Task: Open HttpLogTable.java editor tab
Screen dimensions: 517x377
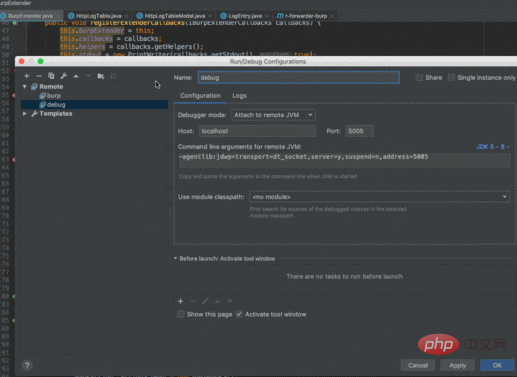Action: coord(99,16)
